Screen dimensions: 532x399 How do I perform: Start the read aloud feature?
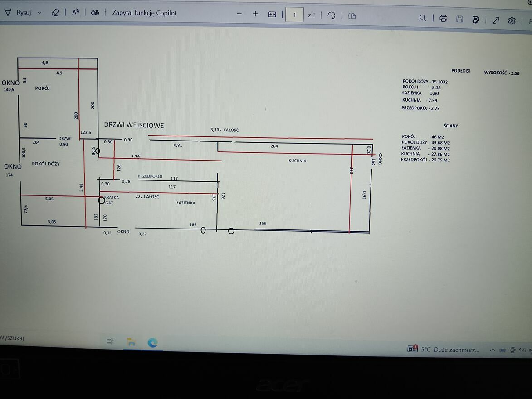coord(76,13)
